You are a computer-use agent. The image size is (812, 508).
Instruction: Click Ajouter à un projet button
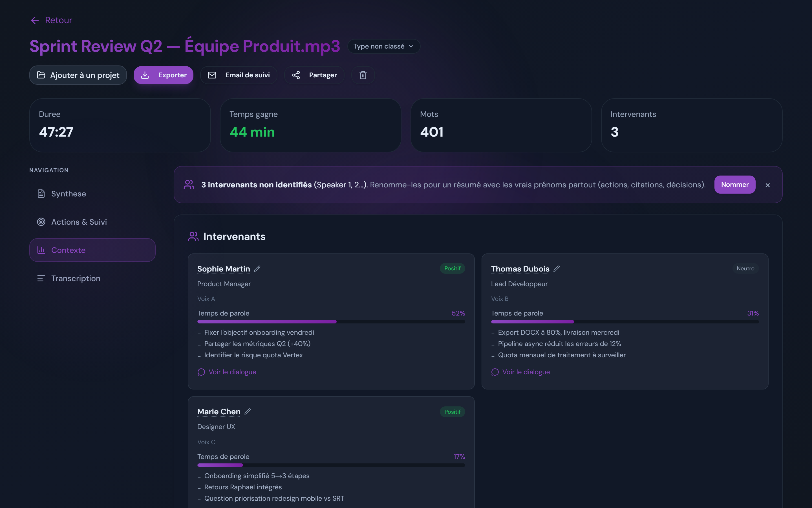click(x=78, y=75)
